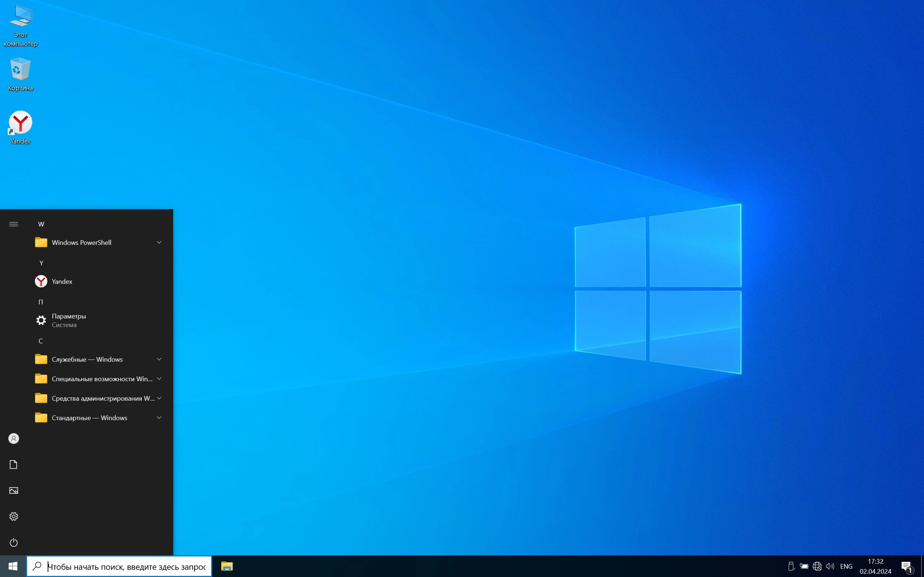The height and width of the screenshot is (577, 924).
Task: Launch Yandex from the Start app list
Action: pyautogui.click(x=62, y=281)
